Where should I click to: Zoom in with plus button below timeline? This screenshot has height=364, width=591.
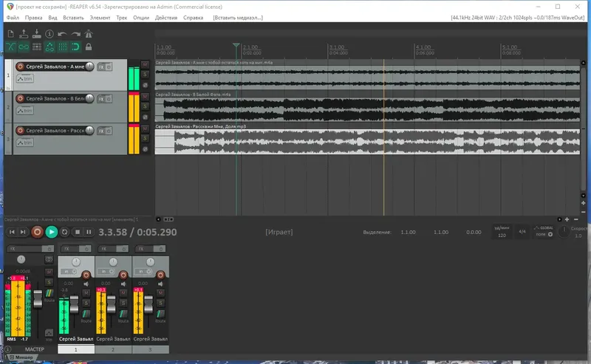click(567, 219)
